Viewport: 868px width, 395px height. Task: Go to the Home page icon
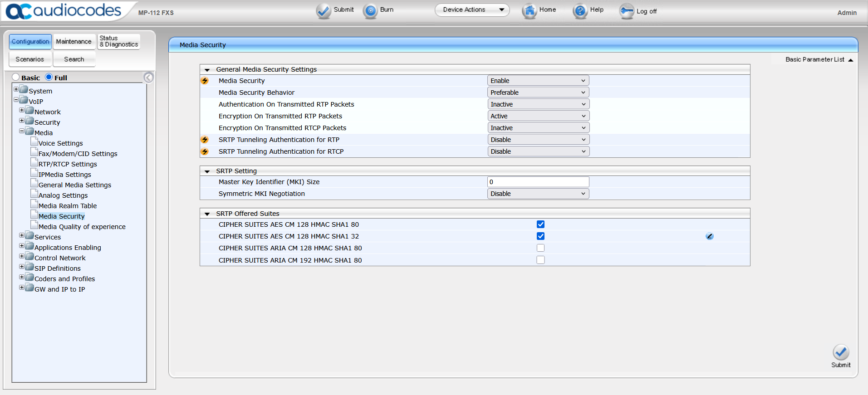529,11
